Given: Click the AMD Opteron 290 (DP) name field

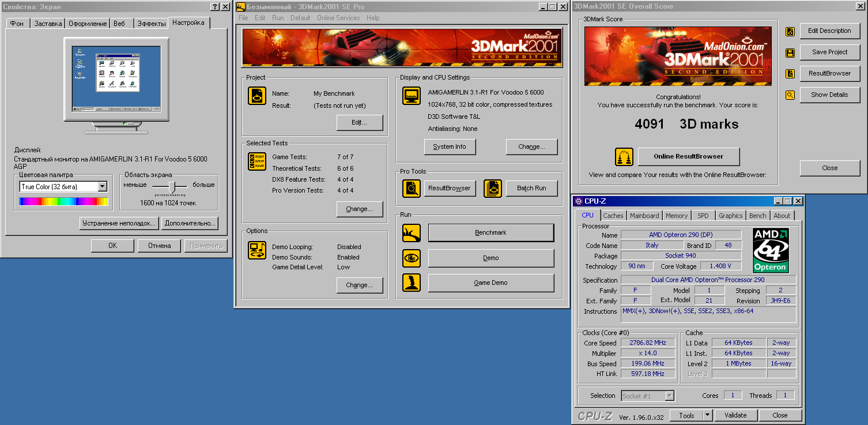Looking at the screenshot, I should point(680,235).
